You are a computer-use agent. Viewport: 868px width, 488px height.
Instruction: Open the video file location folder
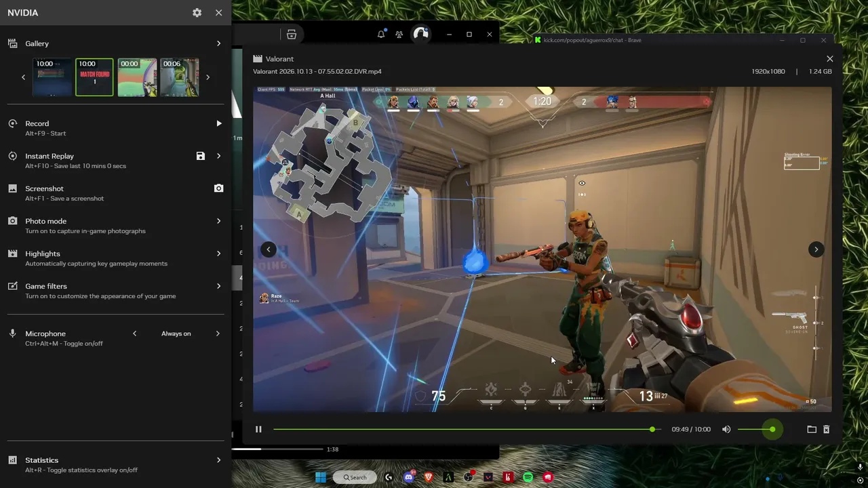point(812,429)
